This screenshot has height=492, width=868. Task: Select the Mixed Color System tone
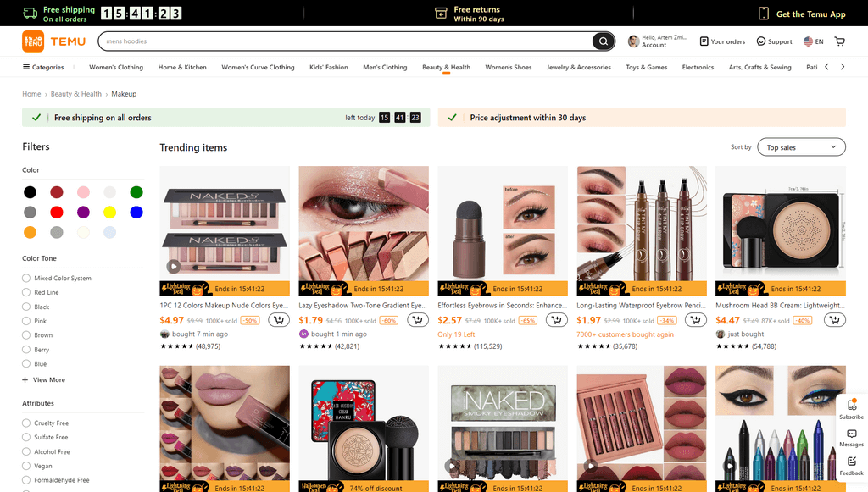tap(26, 278)
